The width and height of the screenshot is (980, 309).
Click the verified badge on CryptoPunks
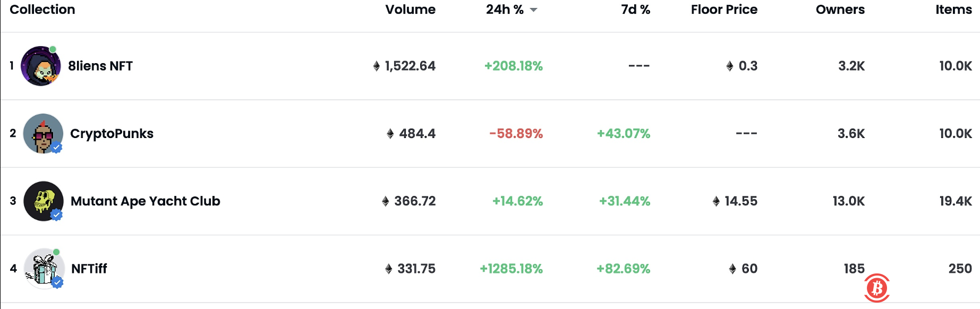coord(57,148)
